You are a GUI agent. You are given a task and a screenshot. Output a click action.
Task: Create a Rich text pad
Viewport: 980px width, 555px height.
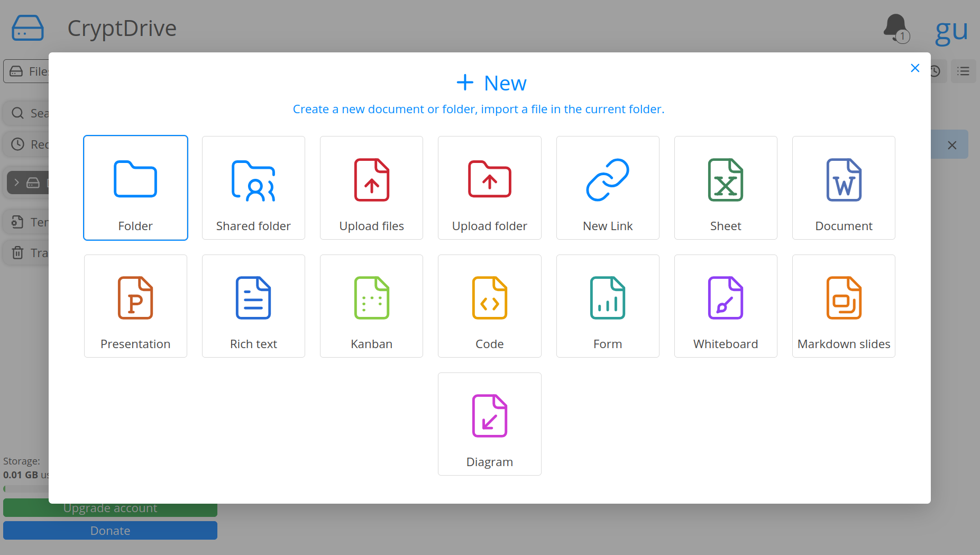click(253, 306)
